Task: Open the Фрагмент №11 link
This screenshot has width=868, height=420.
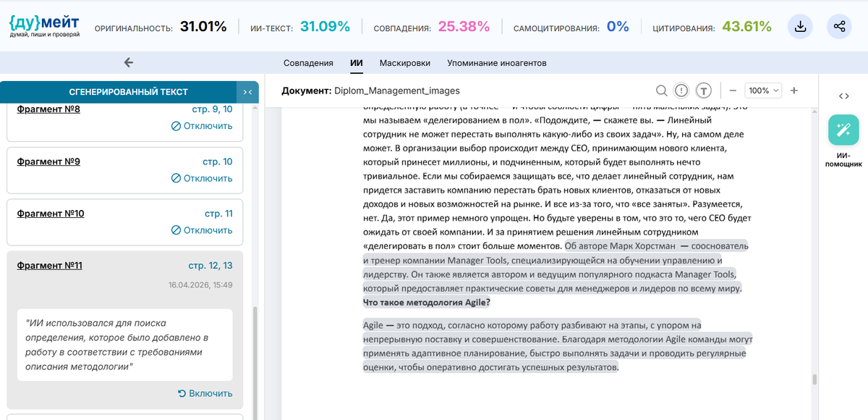Action: [x=49, y=266]
